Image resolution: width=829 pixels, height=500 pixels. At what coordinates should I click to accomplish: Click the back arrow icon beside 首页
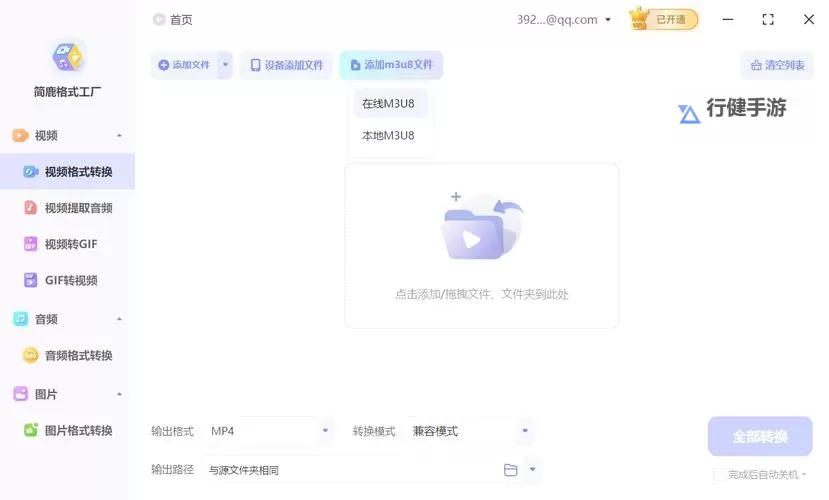(159, 20)
